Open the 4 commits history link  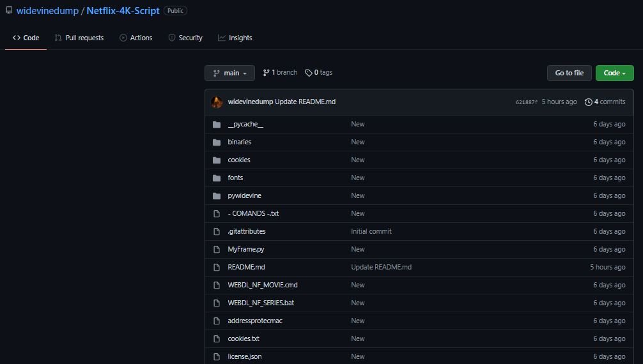click(x=605, y=102)
